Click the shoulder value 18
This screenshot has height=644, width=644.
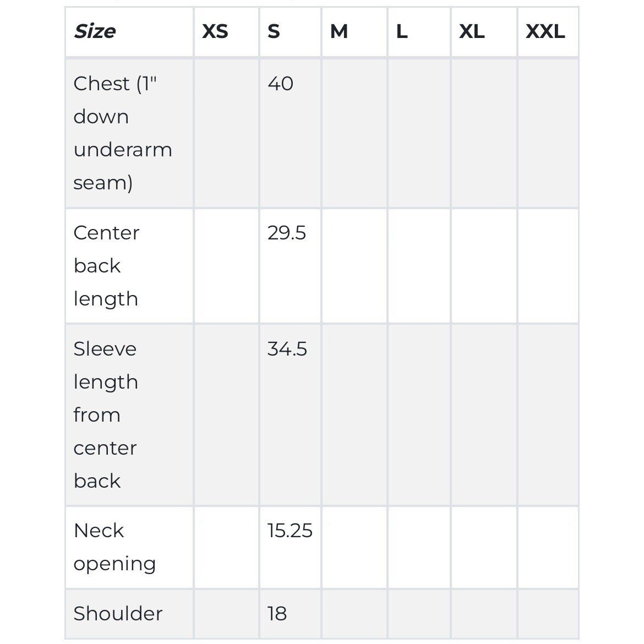coord(277,613)
